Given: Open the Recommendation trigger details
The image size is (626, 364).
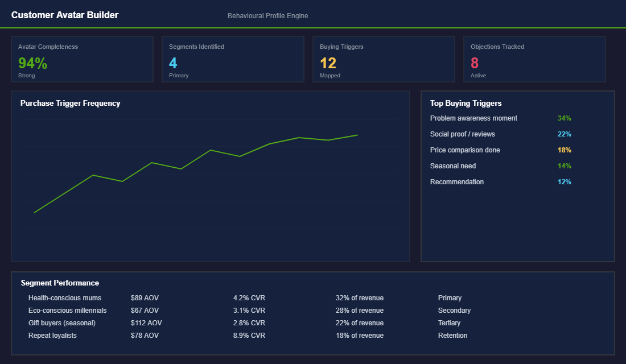Looking at the screenshot, I should click(457, 181).
